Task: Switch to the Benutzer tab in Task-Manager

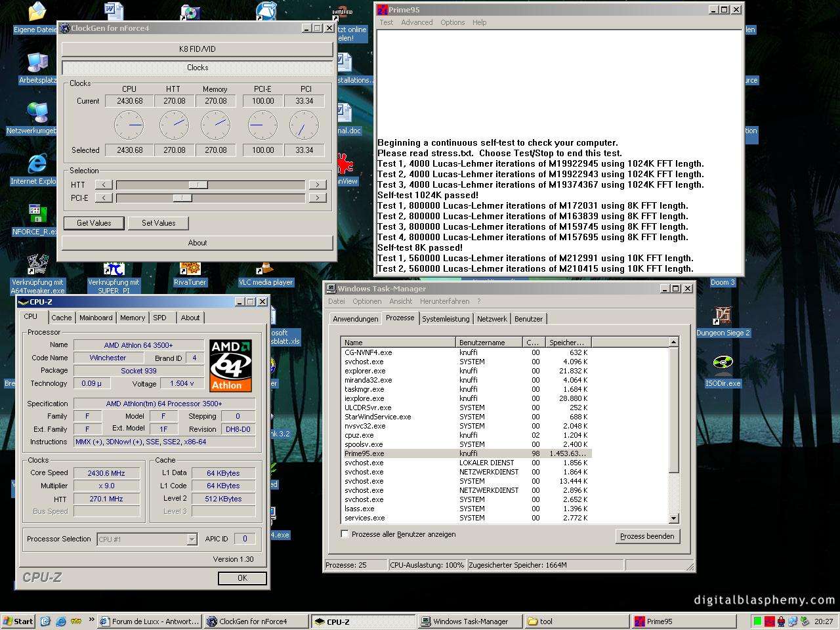Action: [529, 319]
